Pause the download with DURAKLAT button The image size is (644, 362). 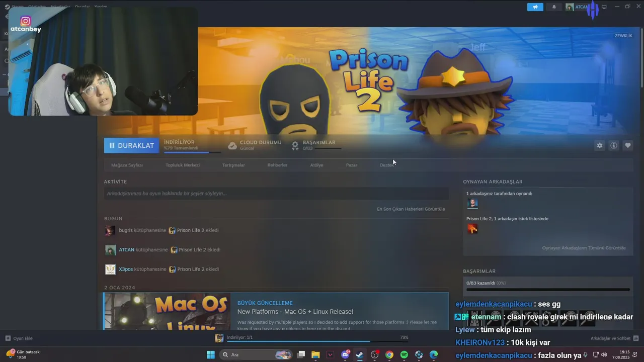pyautogui.click(x=131, y=145)
